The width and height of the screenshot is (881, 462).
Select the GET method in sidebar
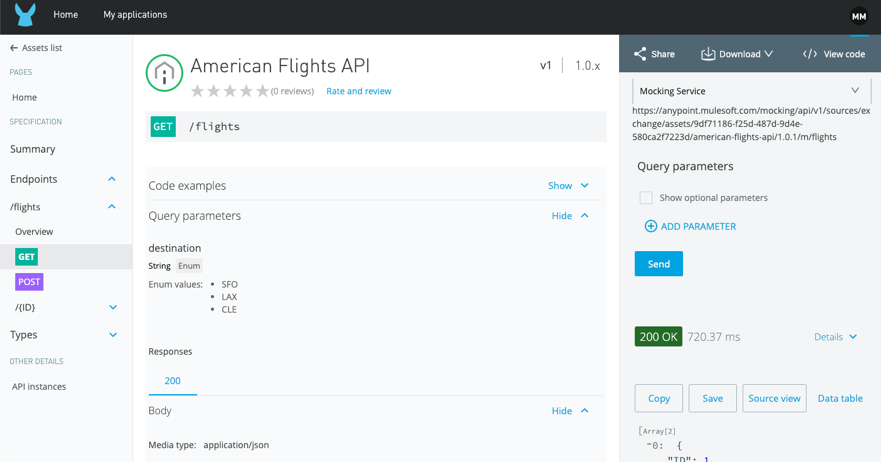[x=26, y=257]
